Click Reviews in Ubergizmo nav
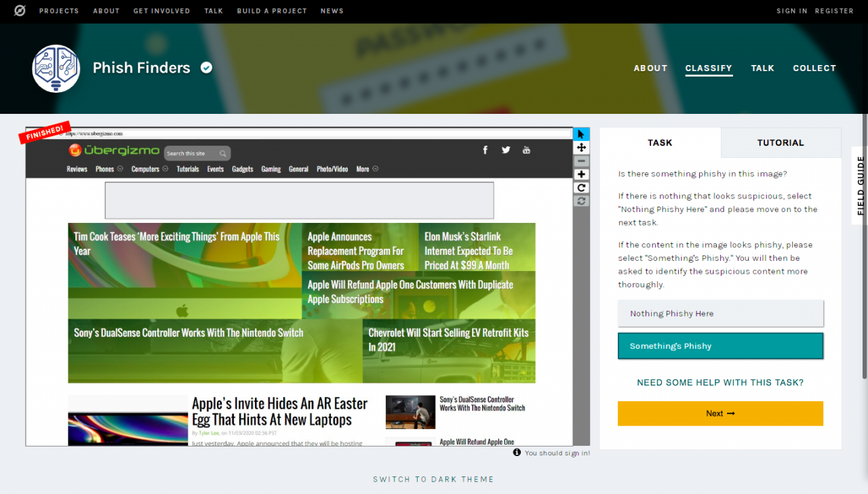Screen dimensions: 868x494 (x=77, y=169)
